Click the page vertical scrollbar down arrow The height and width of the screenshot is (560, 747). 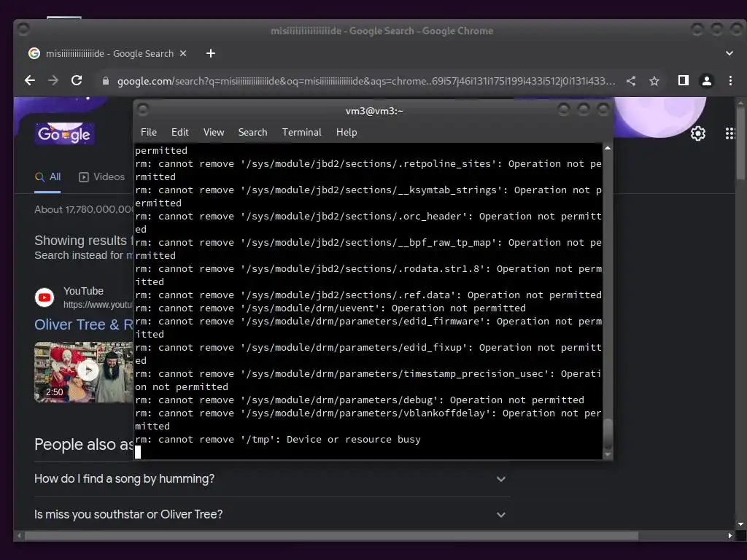[x=740, y=524]
